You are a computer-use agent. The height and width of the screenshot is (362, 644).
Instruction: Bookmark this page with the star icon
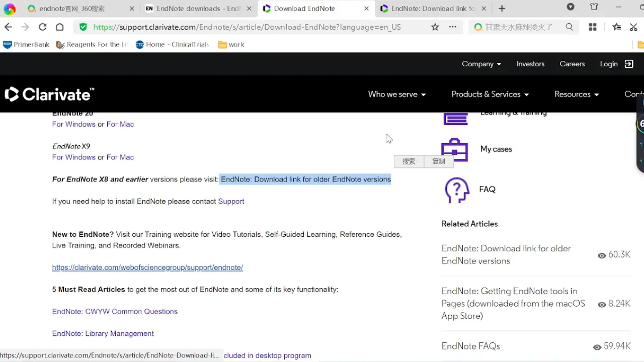point(435,27)
